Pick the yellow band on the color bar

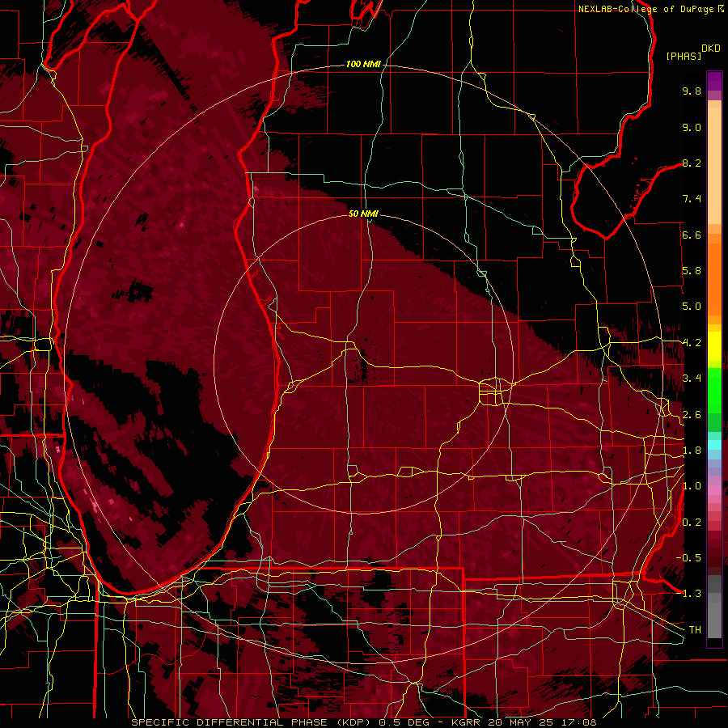point(714,346)
